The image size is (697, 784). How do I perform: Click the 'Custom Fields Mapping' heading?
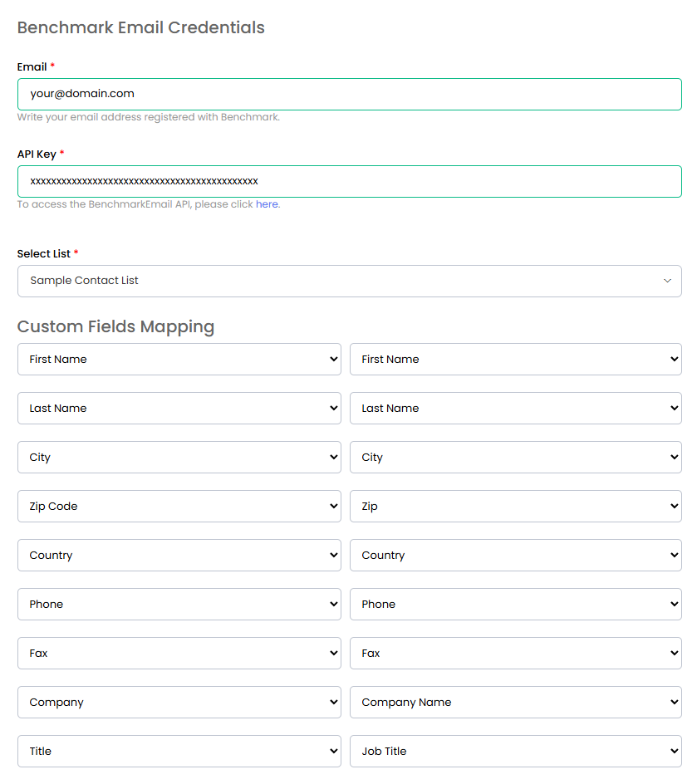point(116,326)
